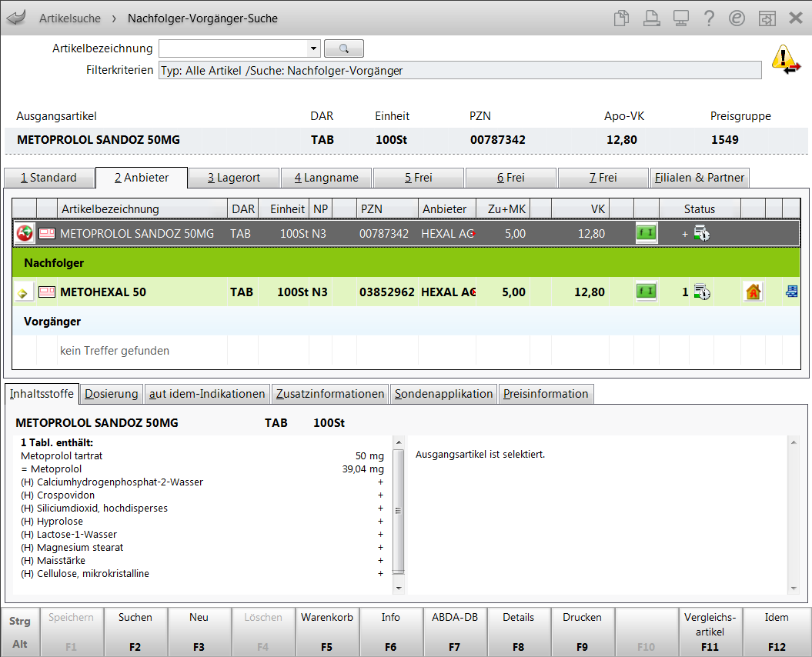Sort by the VK column header
Screen dimensions: 812x657
click(580, 209)
